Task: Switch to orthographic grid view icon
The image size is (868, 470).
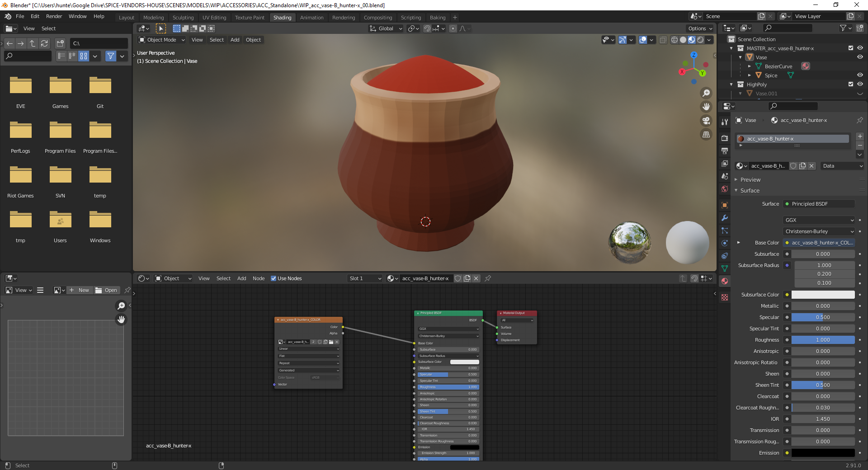Action: click(x=706, y=135)
